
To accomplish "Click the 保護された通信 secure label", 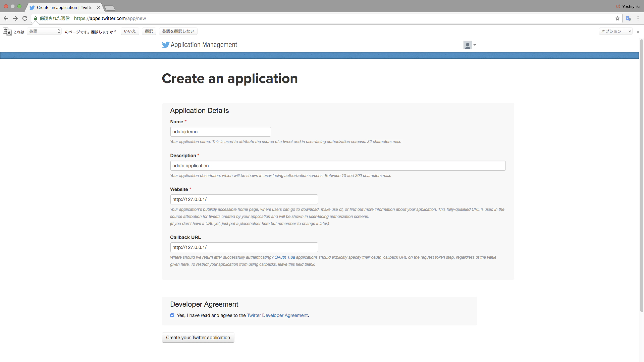I will [55, 18].
